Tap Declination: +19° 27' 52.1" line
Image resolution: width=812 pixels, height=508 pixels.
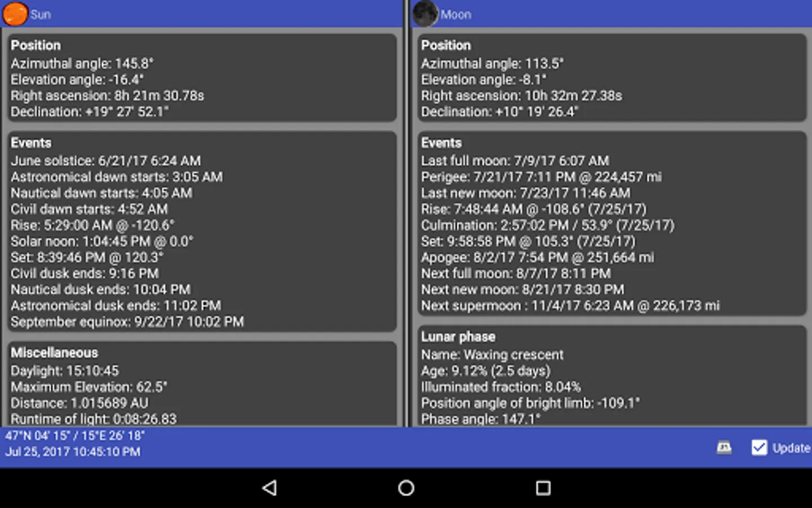point(90,112)
